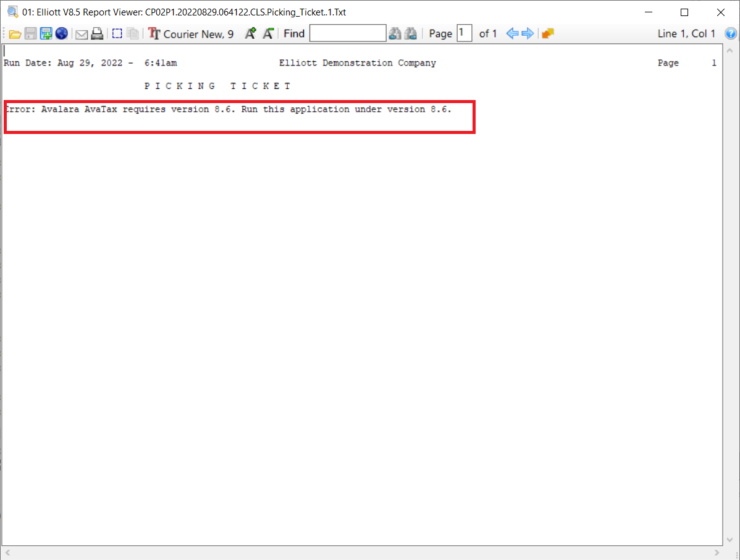The image size is (740, 560).
Task: Minimize the Report Viewer window
Action: tap(649, 12)
